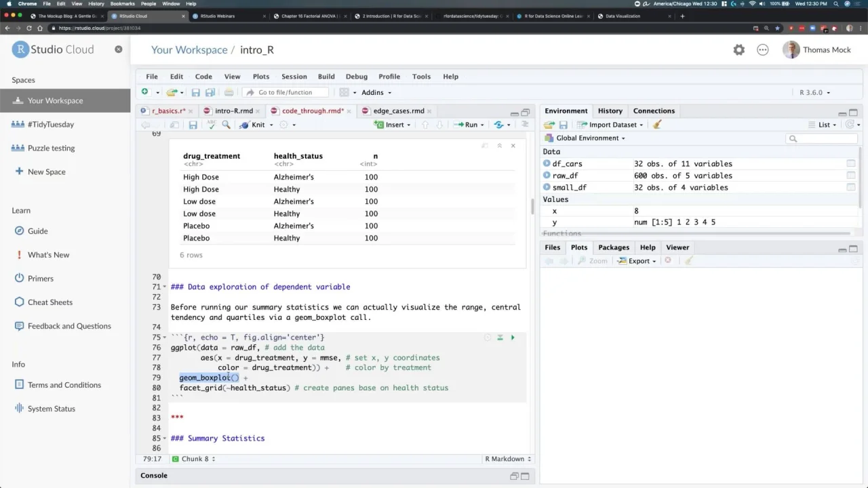Expand the small_df data frame details
Image resolution: width=868 pixels, height=488 pixels.
[547, 188]
